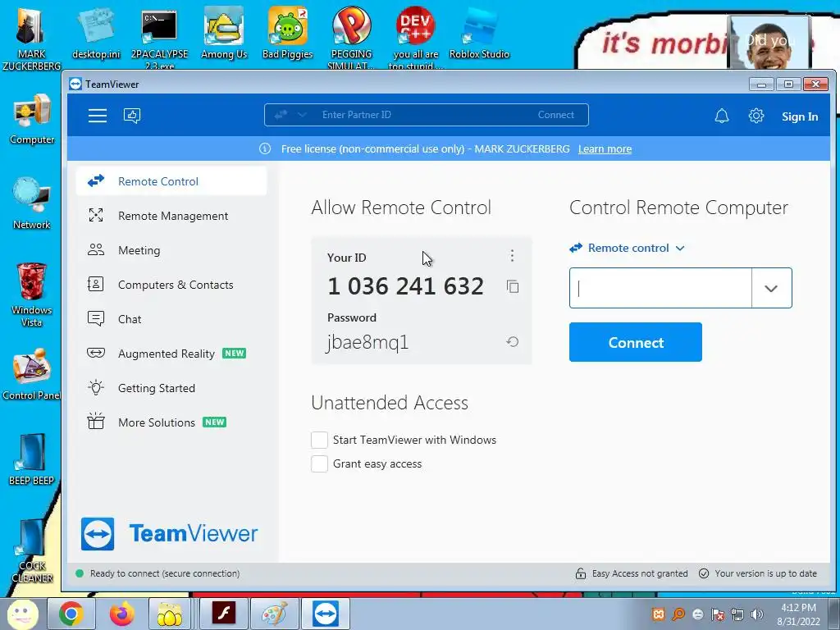Open the Flash application in the taskbar
This screenshot has height=630, width=840.
click(x=223, y=614)
